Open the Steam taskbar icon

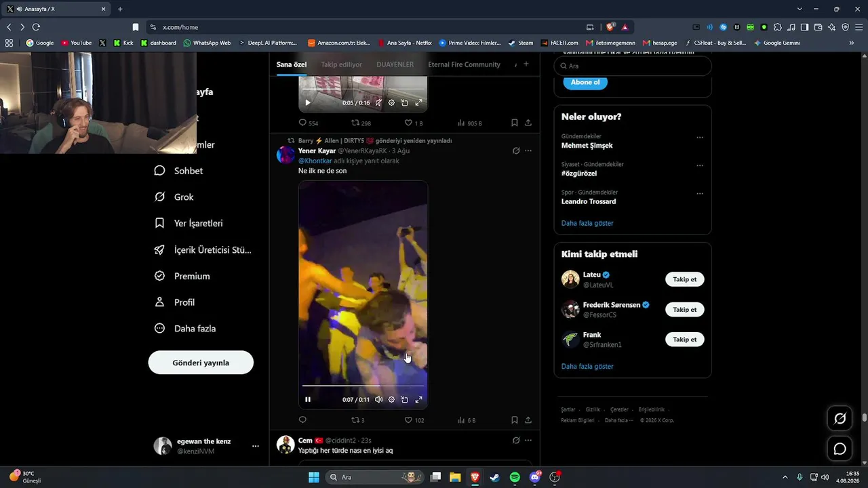coord(495,477)
